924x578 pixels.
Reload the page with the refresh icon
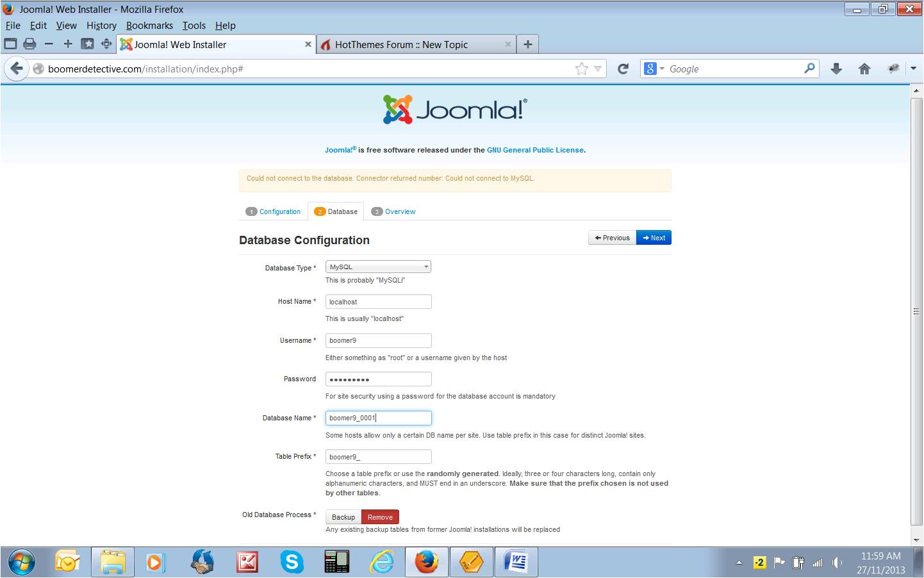623,69
